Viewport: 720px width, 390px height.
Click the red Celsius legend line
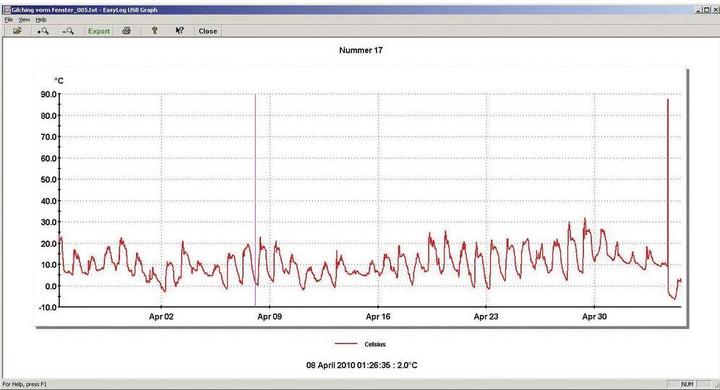click(x=346, y=344)
